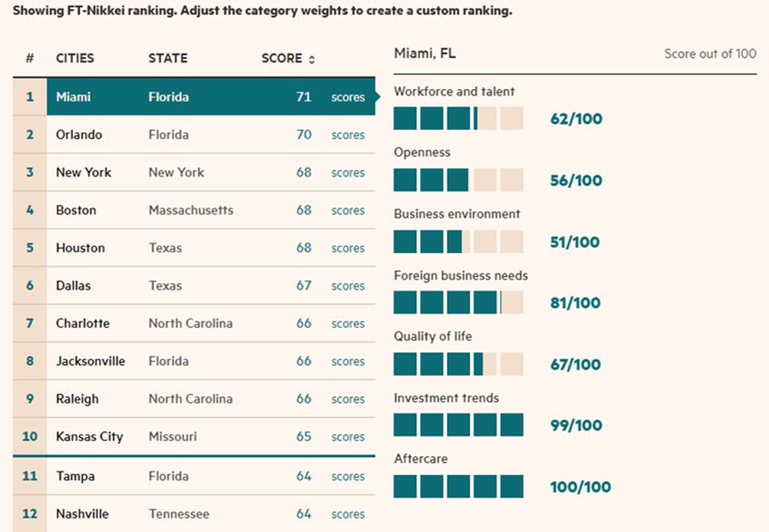View scores for Charlotte
The height and width of the screenshot is (532, 769).
click(348, 324)
